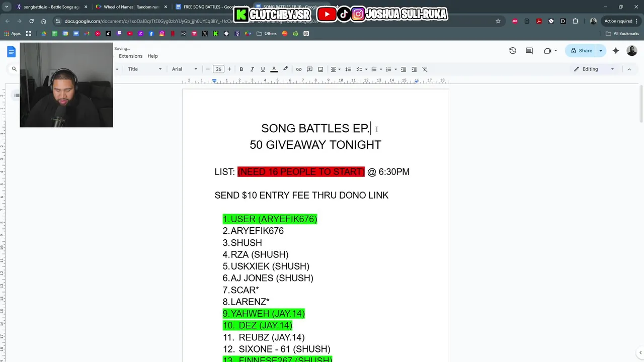
Task: Click the numbered list icon
Action: (x=388, y=69)
